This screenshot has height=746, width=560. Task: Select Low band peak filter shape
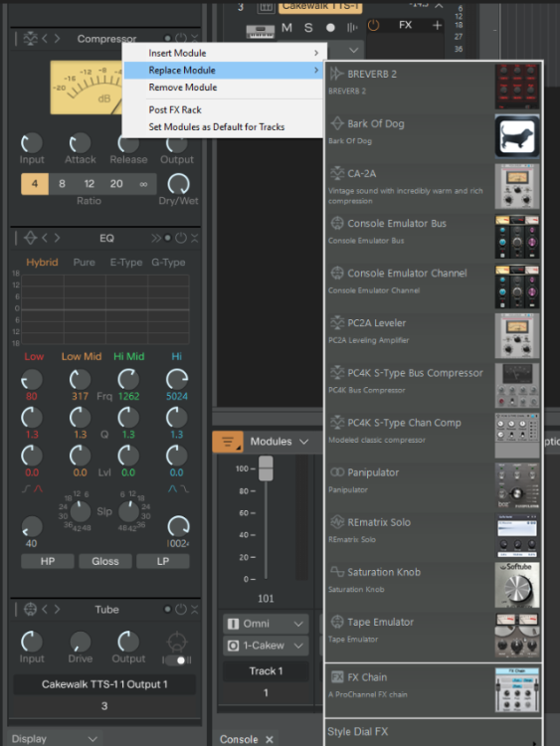click(39, 488)
